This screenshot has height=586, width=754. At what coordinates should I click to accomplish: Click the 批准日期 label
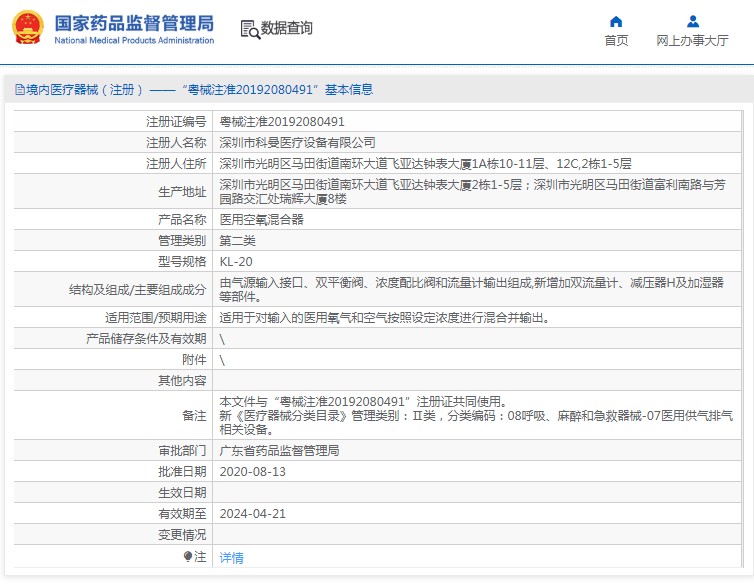coord(182,472)
